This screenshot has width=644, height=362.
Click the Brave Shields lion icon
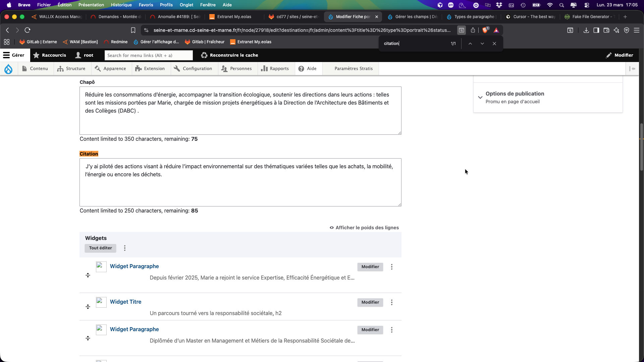pos(485,30)
